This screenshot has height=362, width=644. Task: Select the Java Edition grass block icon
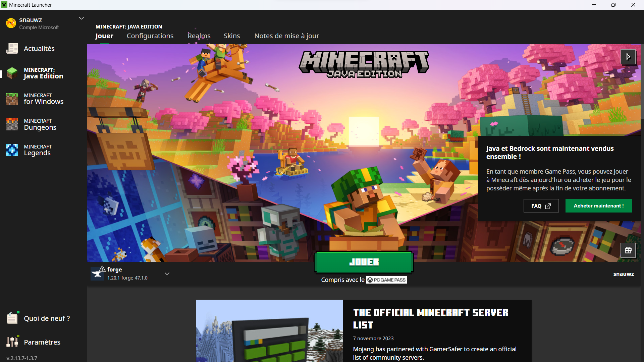coord(12,73)
